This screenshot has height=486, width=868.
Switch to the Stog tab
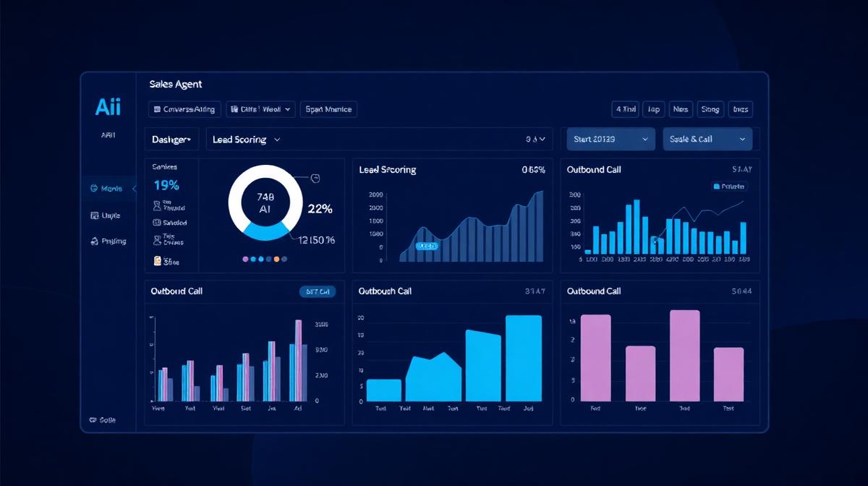[710, 109]
